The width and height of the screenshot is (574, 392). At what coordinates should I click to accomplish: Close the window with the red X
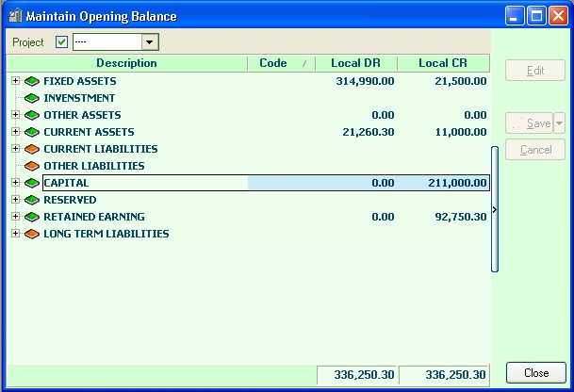pos(559,16)
